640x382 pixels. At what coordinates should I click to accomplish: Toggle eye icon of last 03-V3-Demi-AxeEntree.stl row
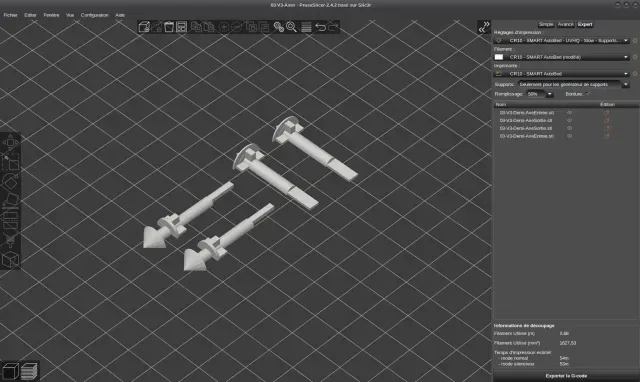[x=569, y=136]
